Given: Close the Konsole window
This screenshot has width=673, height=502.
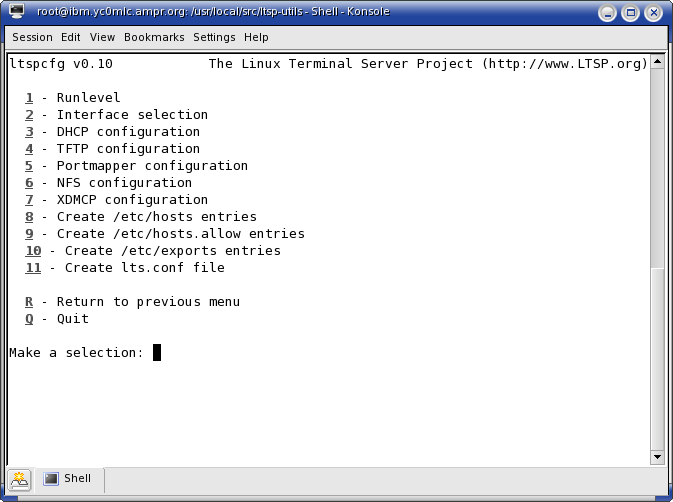Looking at the screenshot, I should (x=654, y=13).
